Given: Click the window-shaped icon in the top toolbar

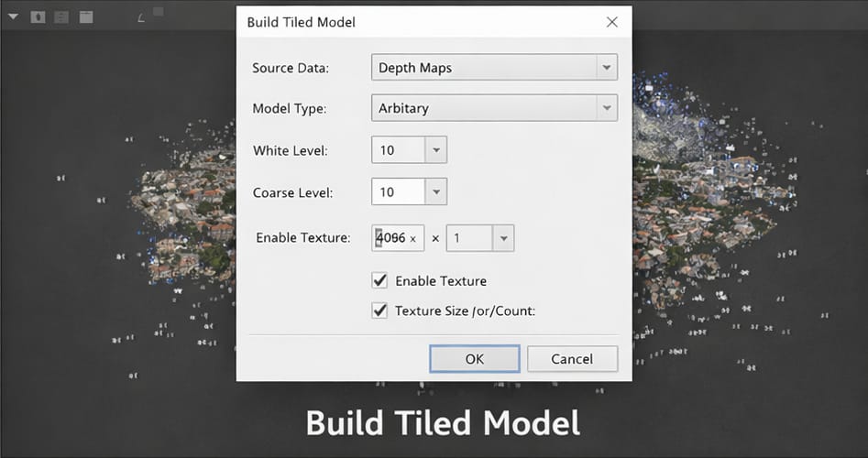Looking at the screenshot, I should tap(85, 16).
